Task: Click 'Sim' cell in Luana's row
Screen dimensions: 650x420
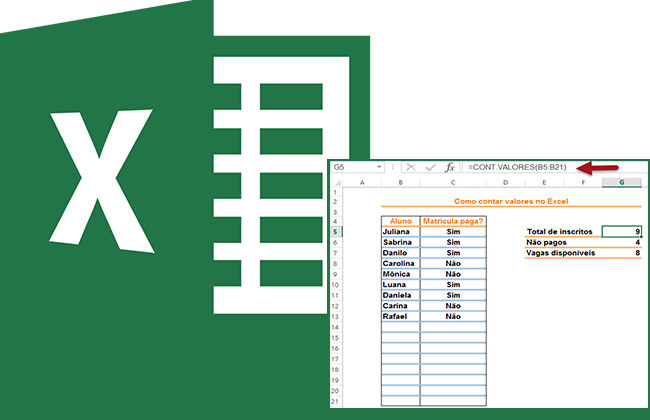Action: [x=453, y=285]
